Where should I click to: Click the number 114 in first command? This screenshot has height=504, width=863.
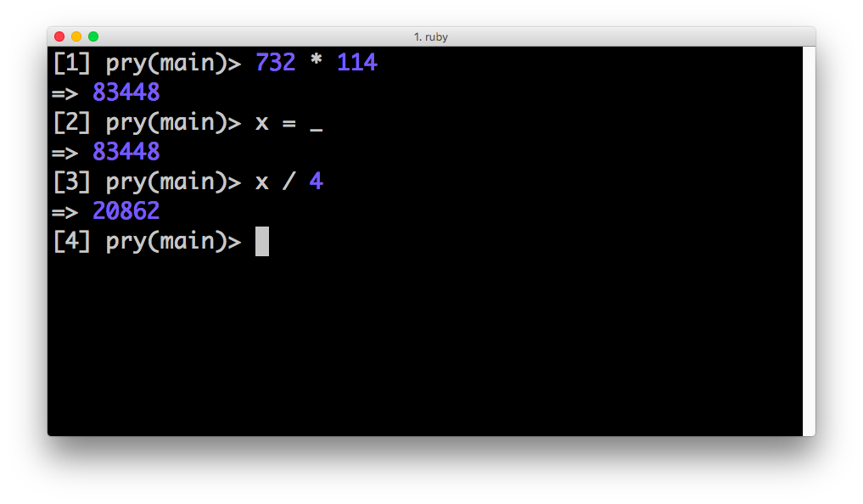tap(356, 62)
